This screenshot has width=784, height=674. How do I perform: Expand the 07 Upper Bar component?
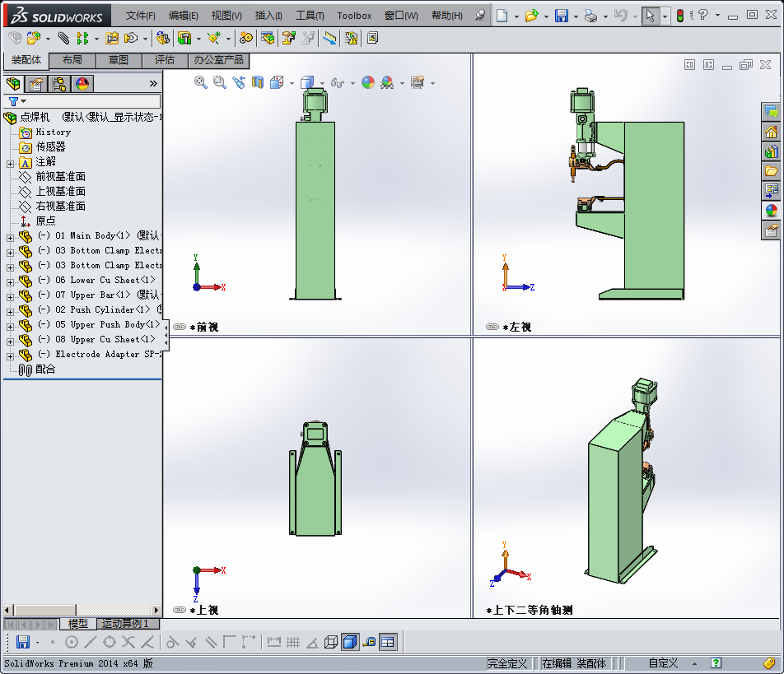click(x=10, y=297)
